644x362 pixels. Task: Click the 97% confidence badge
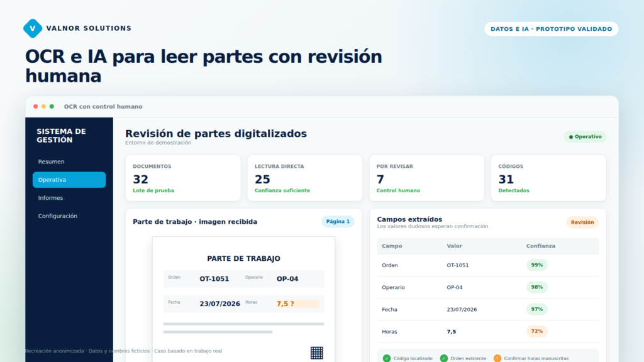click(x=537, y=309)
